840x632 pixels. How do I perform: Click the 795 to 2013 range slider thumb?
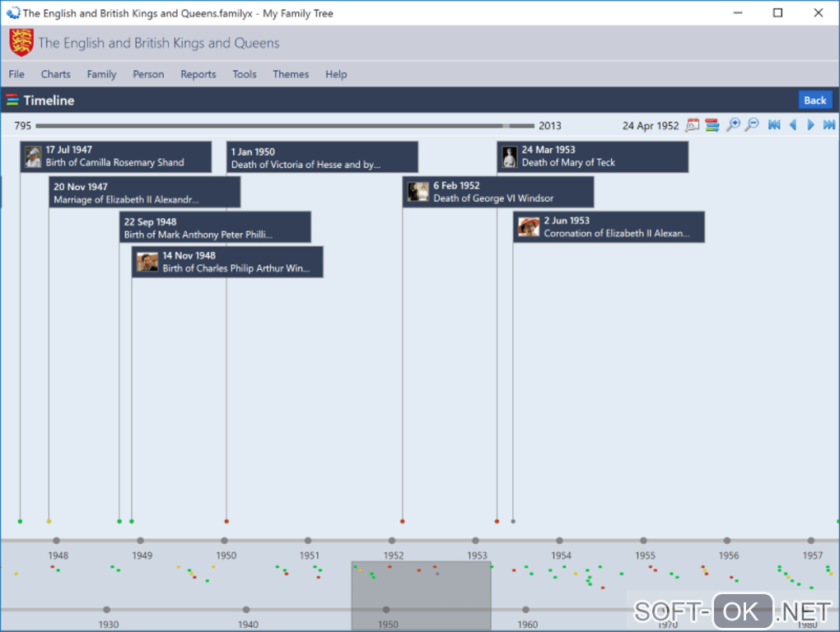coord(506,126)
